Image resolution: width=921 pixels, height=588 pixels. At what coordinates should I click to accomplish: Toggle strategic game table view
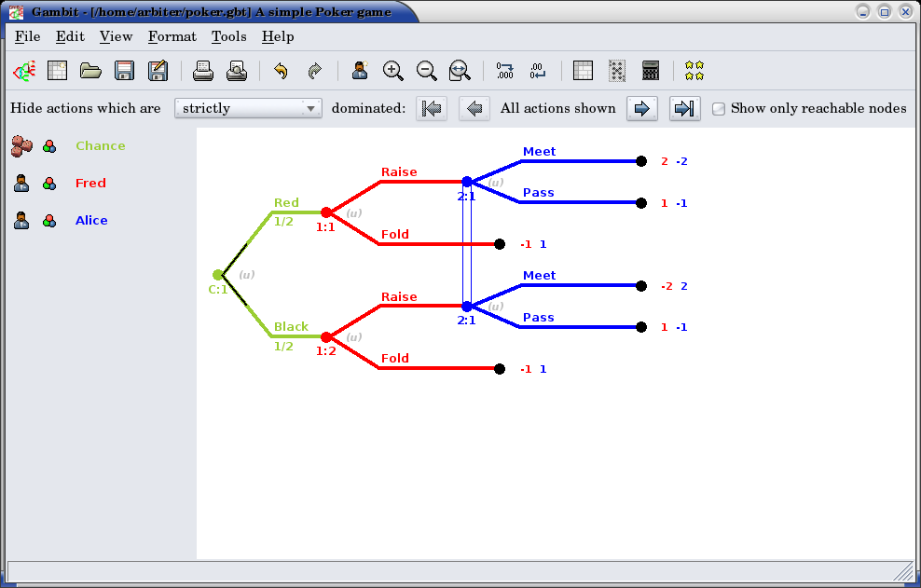[x=583, y=71]
